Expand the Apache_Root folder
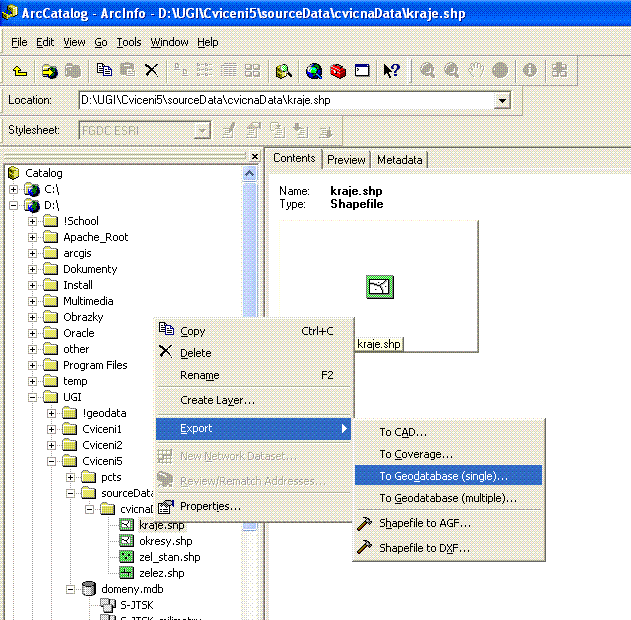631x620 pixels. [32, 237]
